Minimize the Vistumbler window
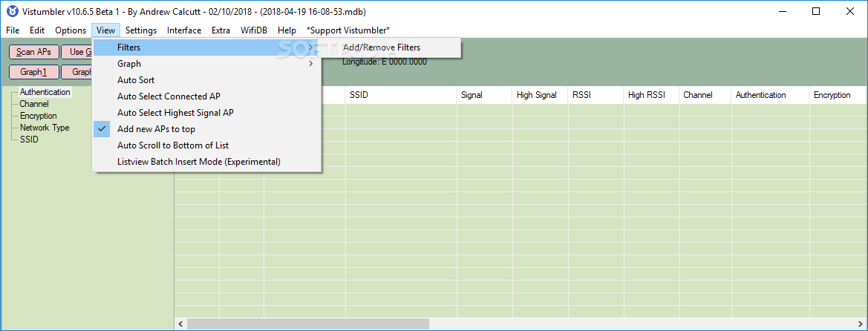Viewport: 868px width, 331px height. 783,12
